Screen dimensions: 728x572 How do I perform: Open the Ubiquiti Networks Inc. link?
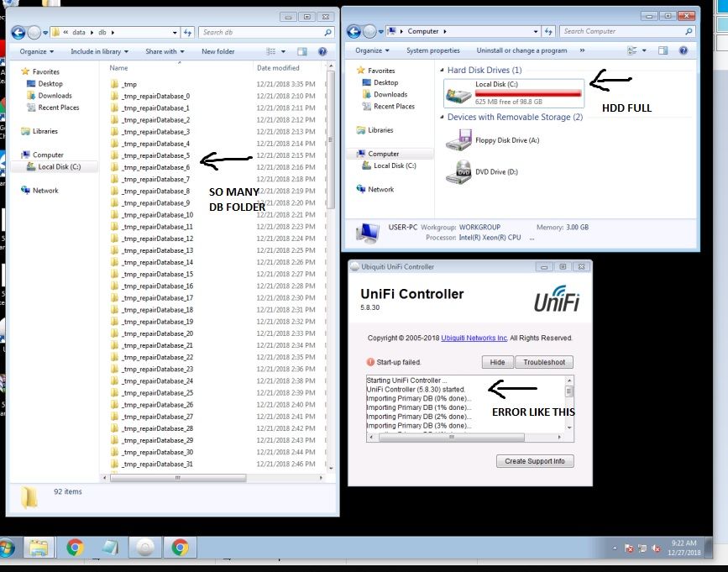coord(474,338)
